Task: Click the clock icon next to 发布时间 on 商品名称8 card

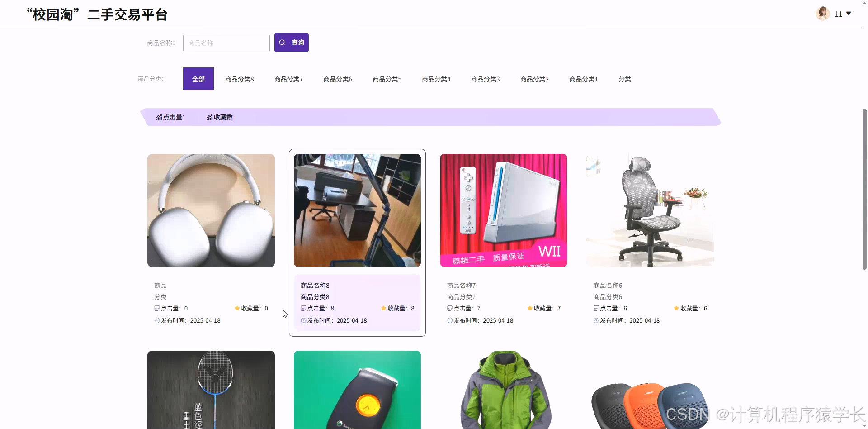Action: (x=303, y=320)
